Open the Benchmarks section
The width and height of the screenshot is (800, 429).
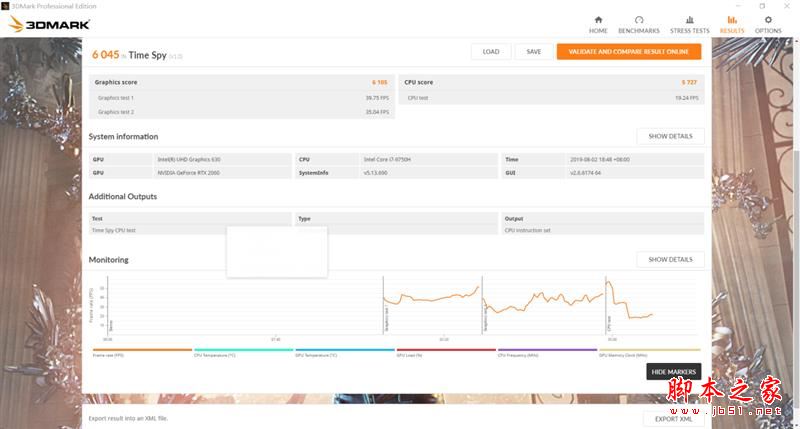(x=639, y=24)
